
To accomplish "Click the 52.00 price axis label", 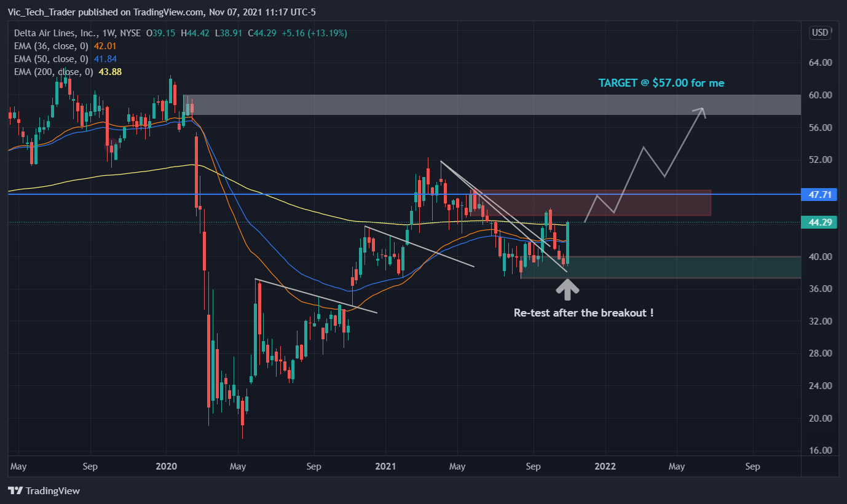I will click(x=822, y=160).
